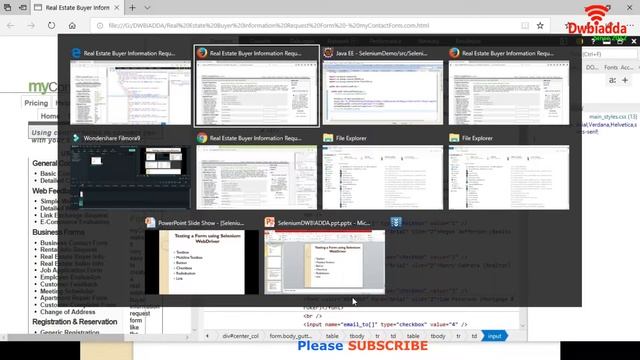The height and width of the screenshot is (360, 640).
Task: Refresh the Edge page
Action: point(51,25)
